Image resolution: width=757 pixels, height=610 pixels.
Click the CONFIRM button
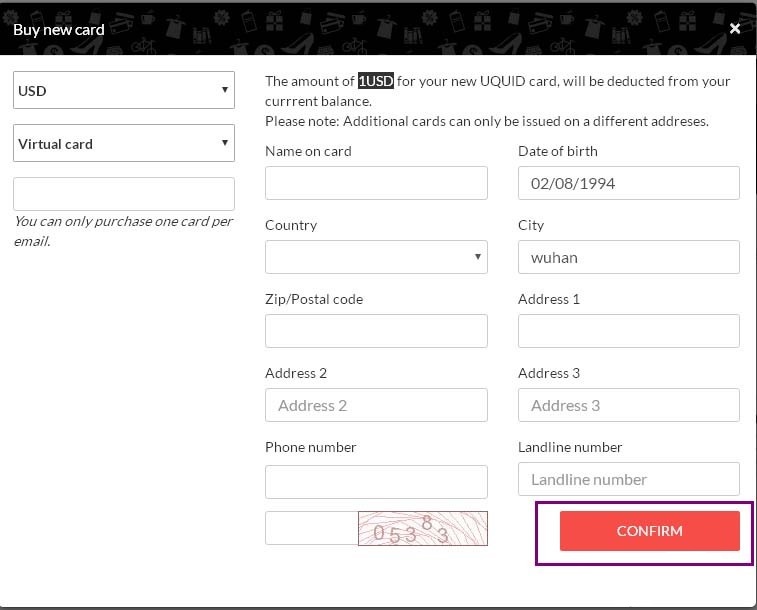649,531
